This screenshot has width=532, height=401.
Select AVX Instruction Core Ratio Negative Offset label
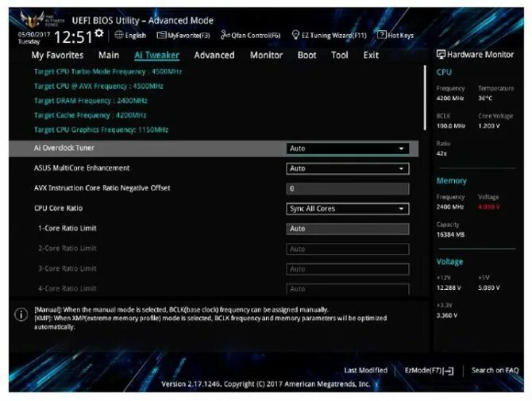(102, 188)
